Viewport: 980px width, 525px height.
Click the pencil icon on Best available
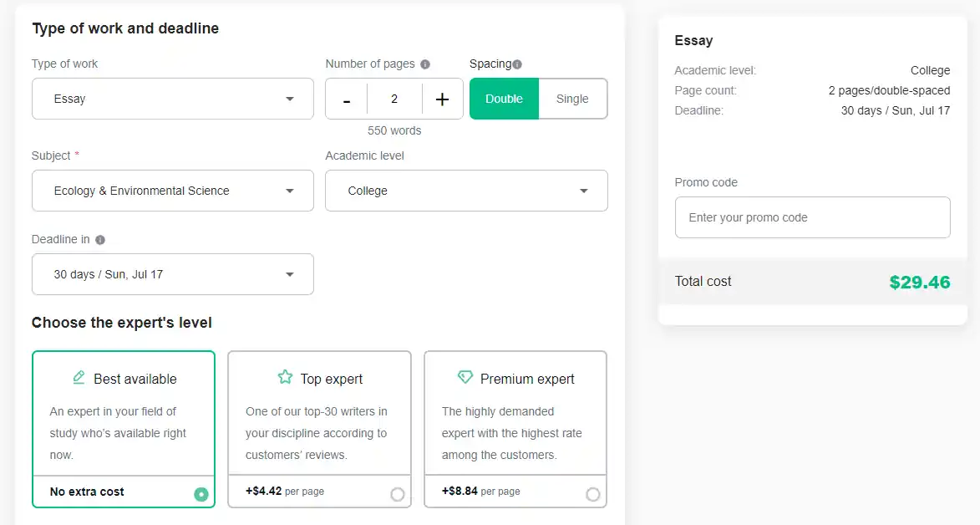tap(79, 377)
